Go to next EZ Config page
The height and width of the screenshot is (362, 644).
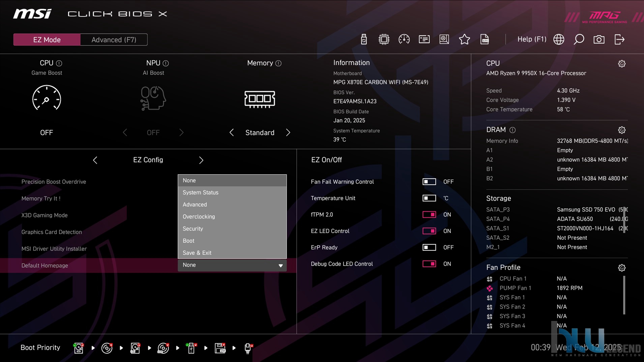coord(201,160)
